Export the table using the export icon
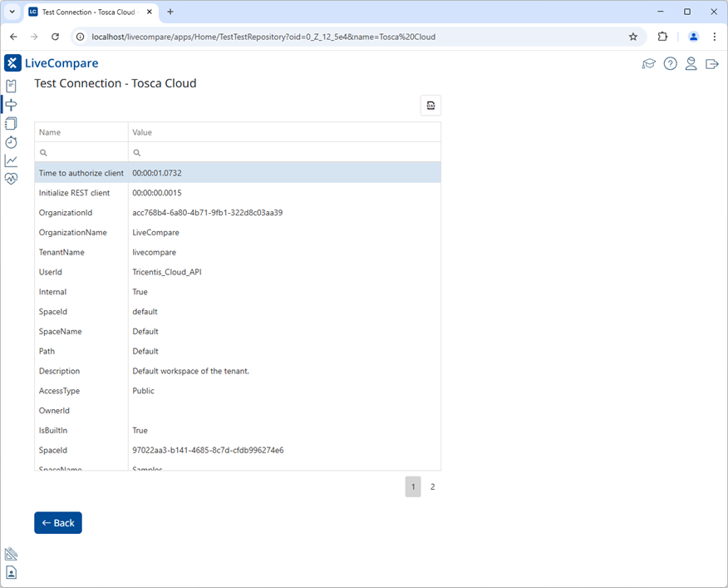Image resolution: width=728 pixels, height=588 pixels. (x=430, y=105)
